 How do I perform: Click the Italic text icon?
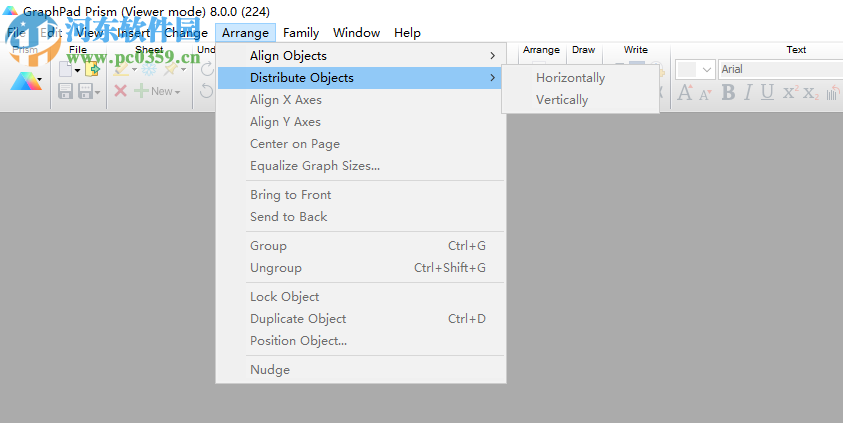pyautogui.click(x=747, y=93)
